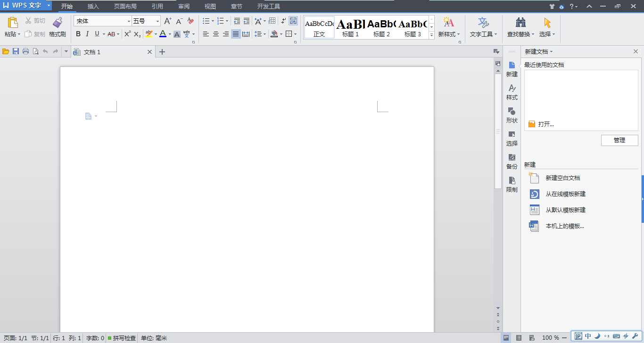Increase font size with A+ icon

[x=168, y=21]
